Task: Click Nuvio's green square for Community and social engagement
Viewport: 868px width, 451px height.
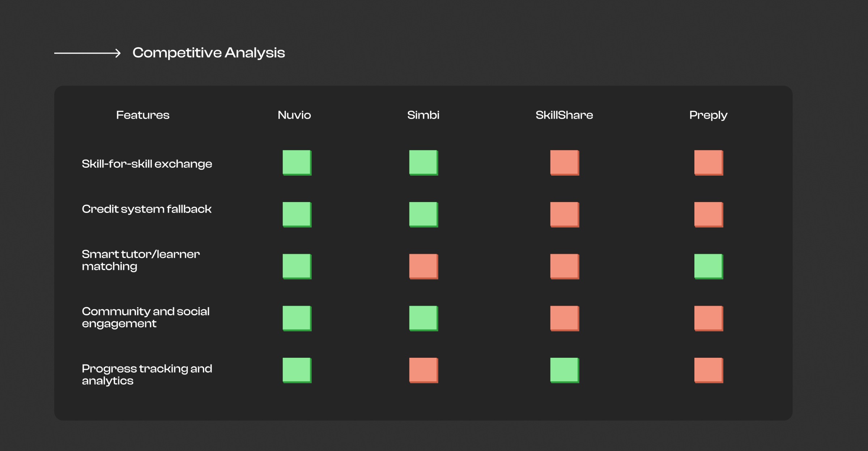Action: [x=297, y=318]
